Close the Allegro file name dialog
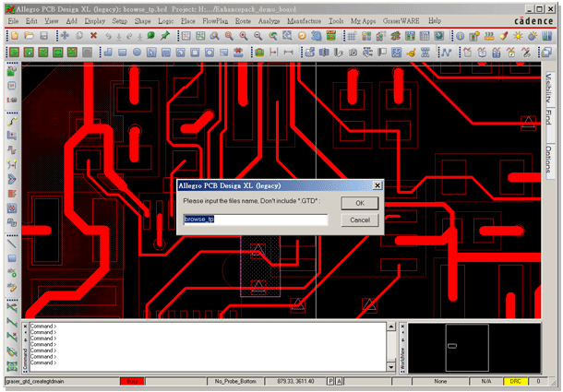The image size is (563, 392). point(377,185)
